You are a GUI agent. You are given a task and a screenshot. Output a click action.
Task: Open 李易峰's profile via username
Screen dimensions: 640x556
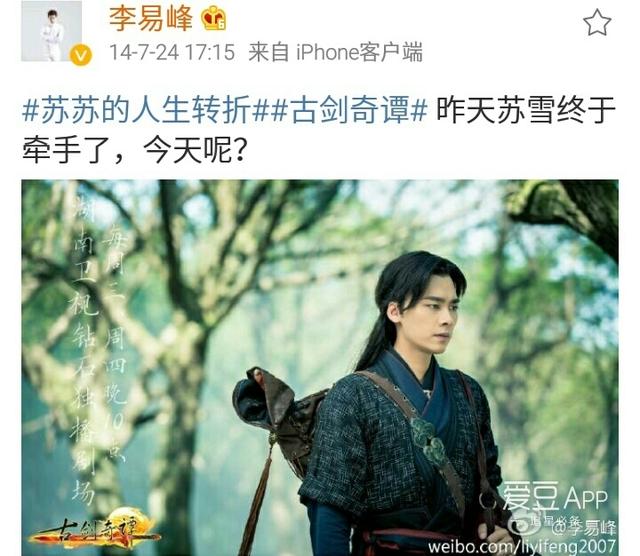151,19
